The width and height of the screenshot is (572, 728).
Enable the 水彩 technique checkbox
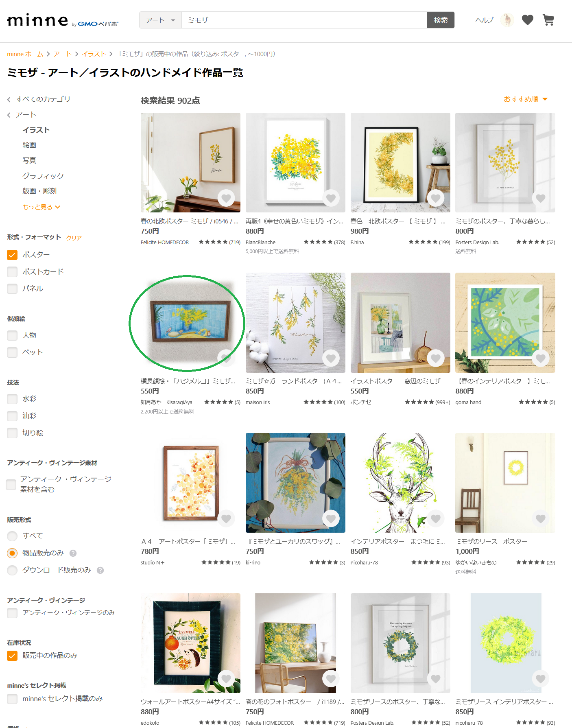[12, 399]
